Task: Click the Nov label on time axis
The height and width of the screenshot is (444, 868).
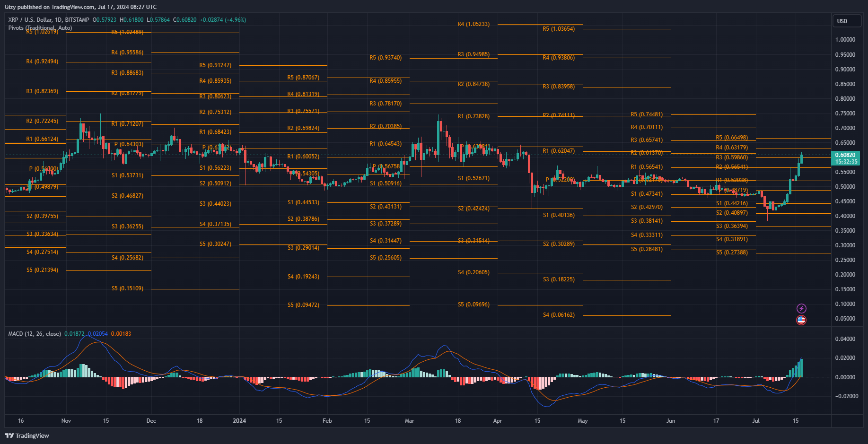Action: [x=66, y=421]
